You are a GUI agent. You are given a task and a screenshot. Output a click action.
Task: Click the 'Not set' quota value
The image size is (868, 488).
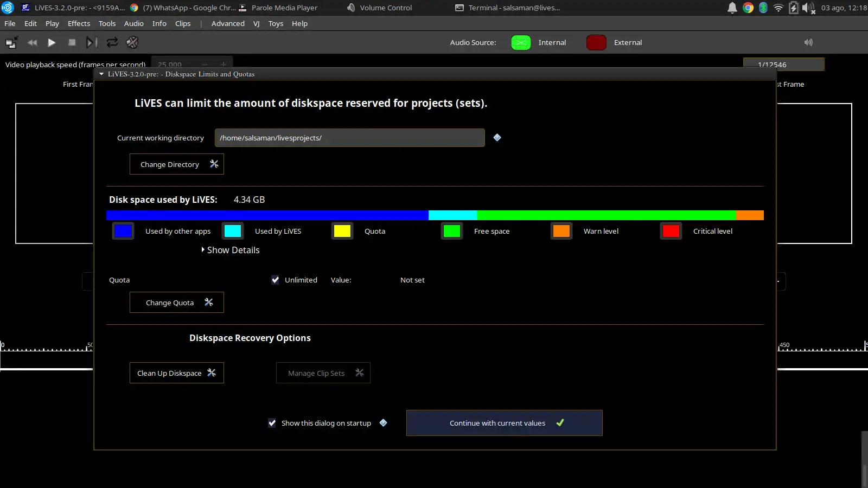tap(412, 280)
